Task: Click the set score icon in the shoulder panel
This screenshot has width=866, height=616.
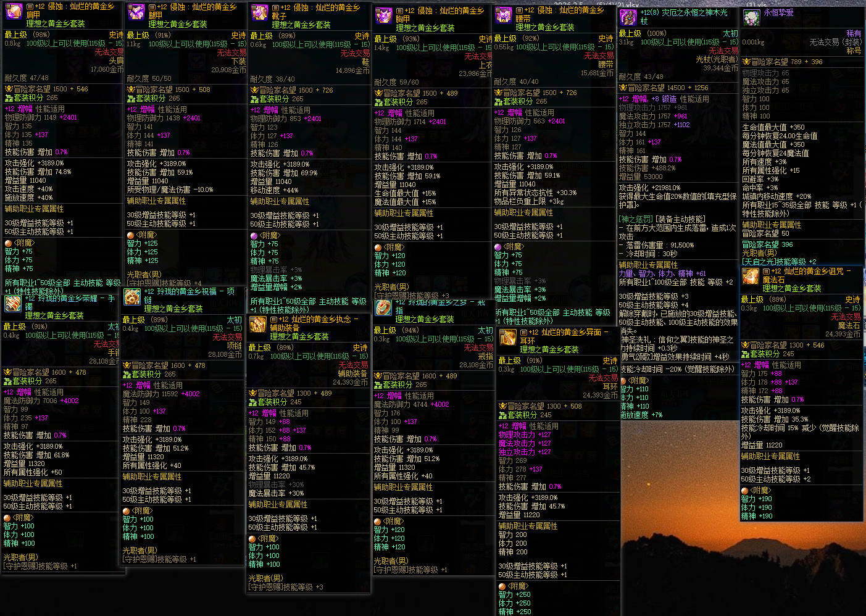Action: pos(9,98)
